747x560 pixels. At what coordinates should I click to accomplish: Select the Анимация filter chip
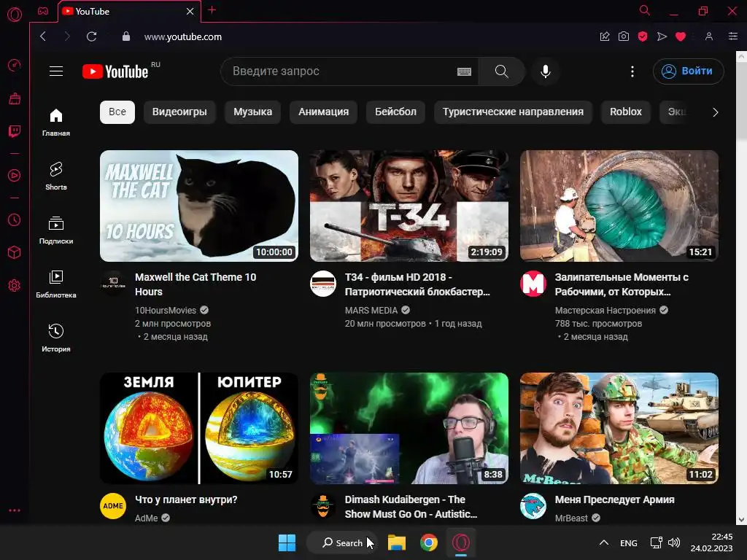(x=323, y=112)
